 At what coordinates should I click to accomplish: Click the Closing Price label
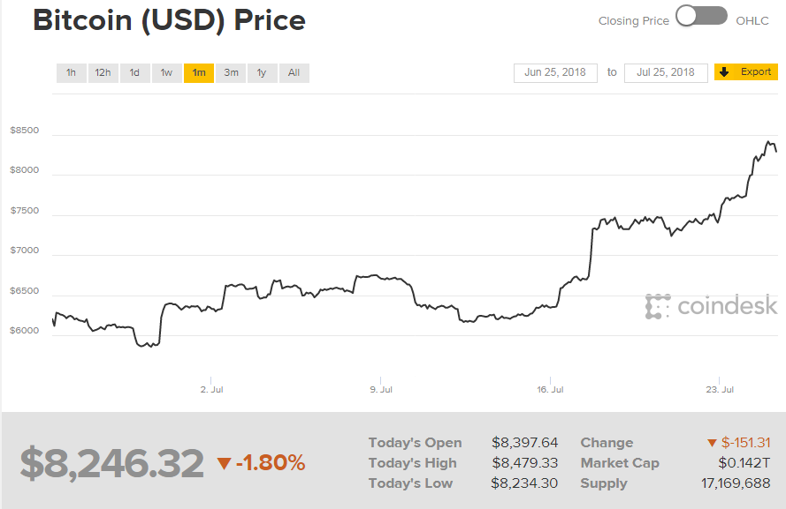point(633,20)
